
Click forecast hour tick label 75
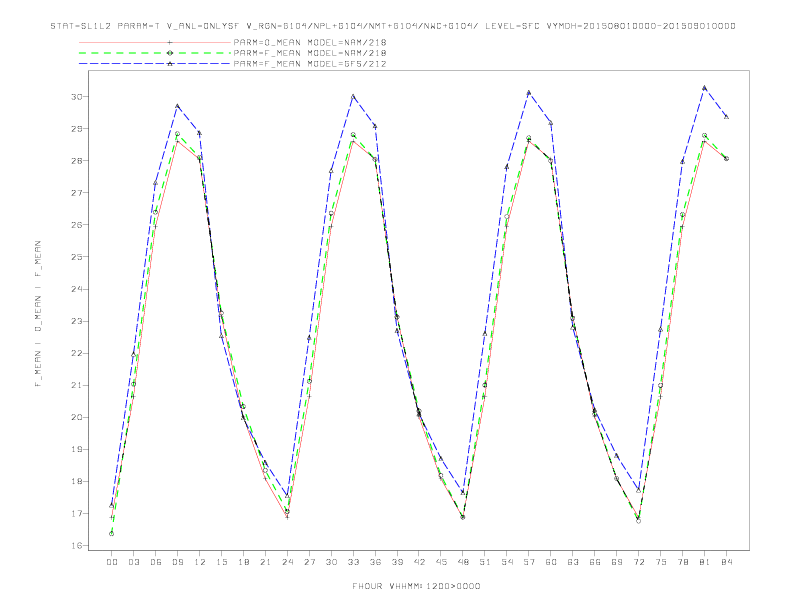tap(661, 562)
